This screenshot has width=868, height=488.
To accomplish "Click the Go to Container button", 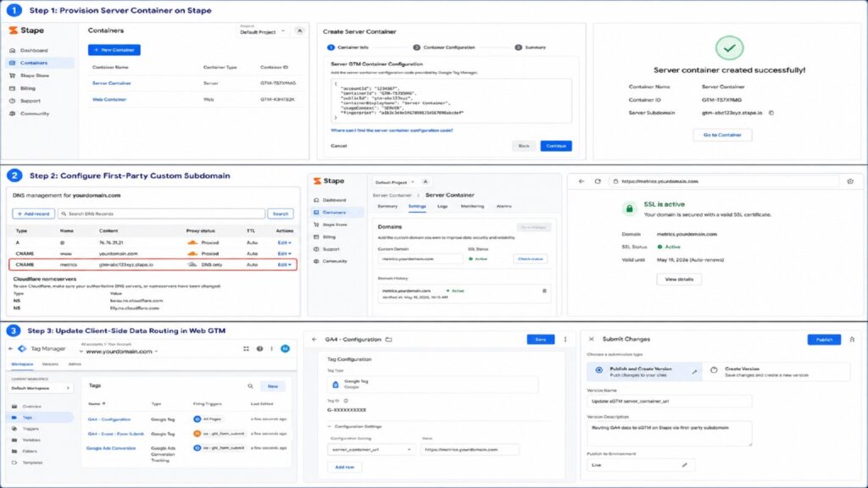I will tap(722, 135).
